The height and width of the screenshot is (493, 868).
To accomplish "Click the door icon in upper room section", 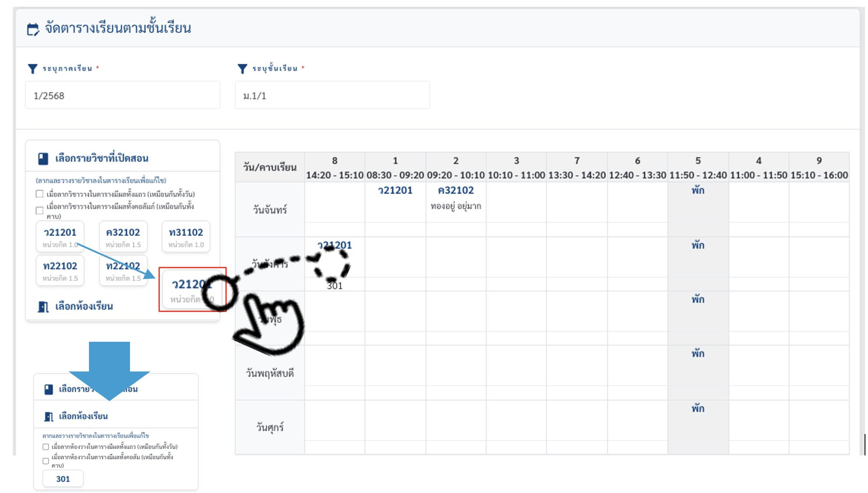I will (x=43, y=307).
